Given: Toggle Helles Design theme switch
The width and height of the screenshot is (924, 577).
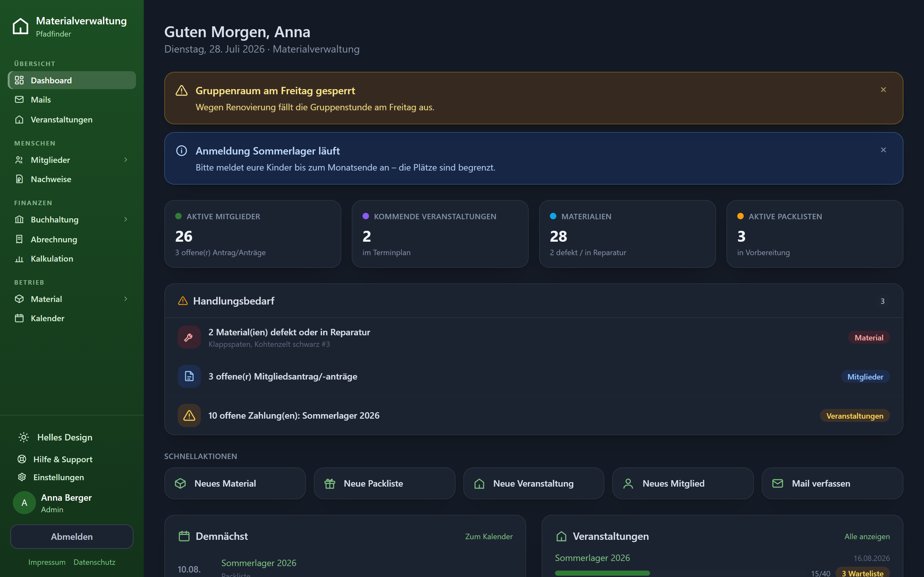Looking at the screenshot, I should (56, 437).
